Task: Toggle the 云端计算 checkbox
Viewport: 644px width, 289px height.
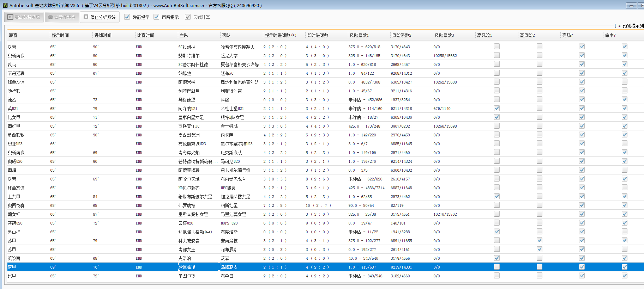Action: click(x=188, y=17)
